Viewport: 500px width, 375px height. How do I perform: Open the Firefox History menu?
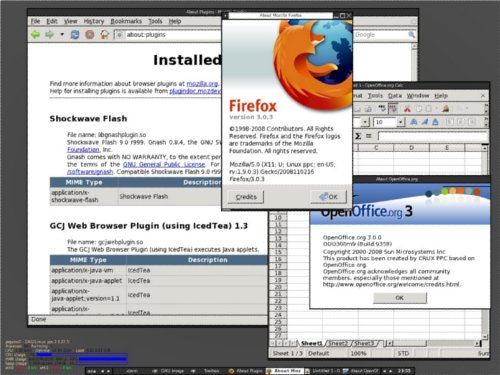pyautogui.click(x=94, y=21)
